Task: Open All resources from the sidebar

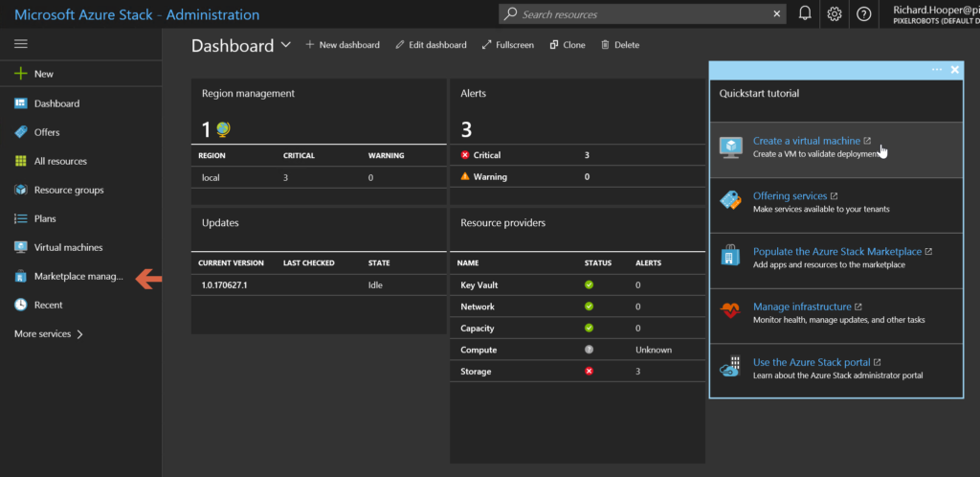Action: point(60,161)
